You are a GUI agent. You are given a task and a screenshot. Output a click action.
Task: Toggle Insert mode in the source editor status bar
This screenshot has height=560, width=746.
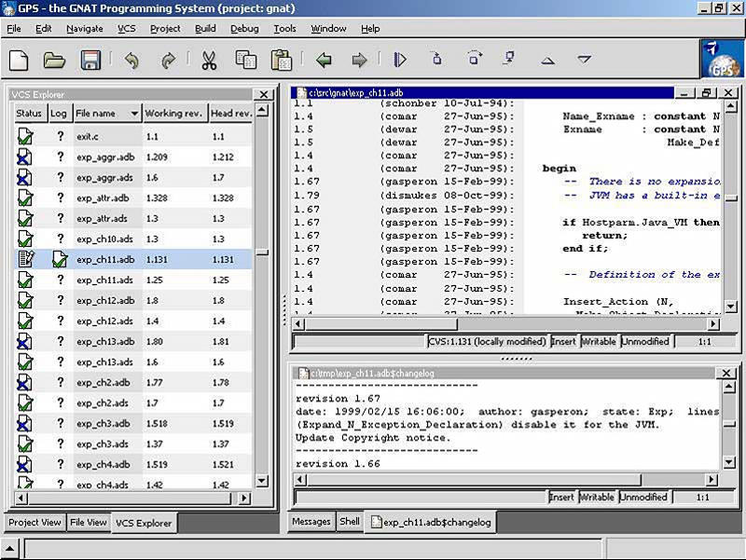(x=563, y=342)
